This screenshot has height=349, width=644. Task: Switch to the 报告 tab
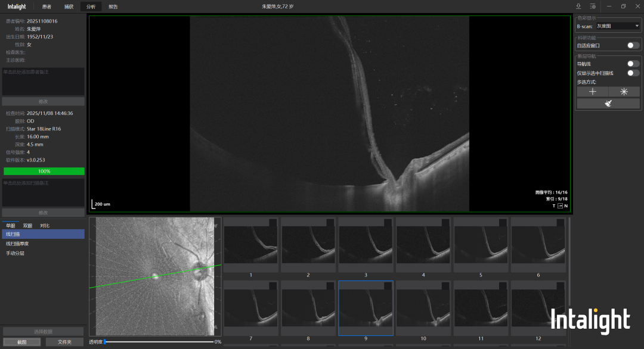click(x=113, y=7)
